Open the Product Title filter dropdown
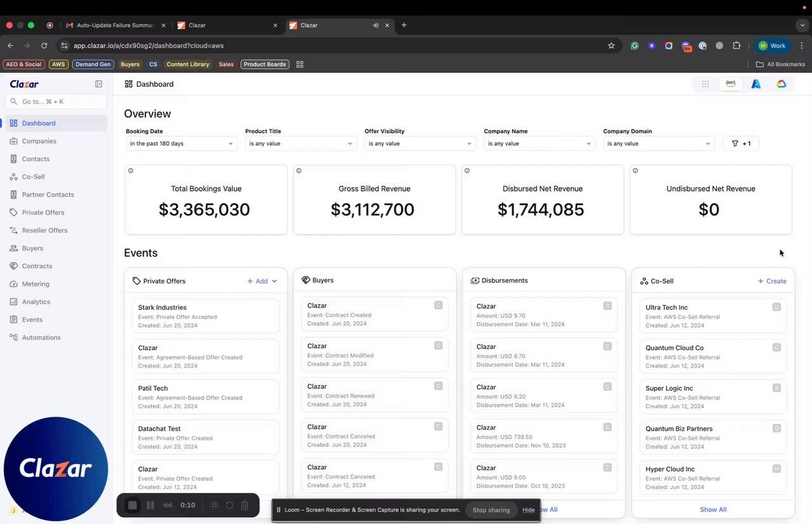The image size is (812, 524). tap(301, 143)
